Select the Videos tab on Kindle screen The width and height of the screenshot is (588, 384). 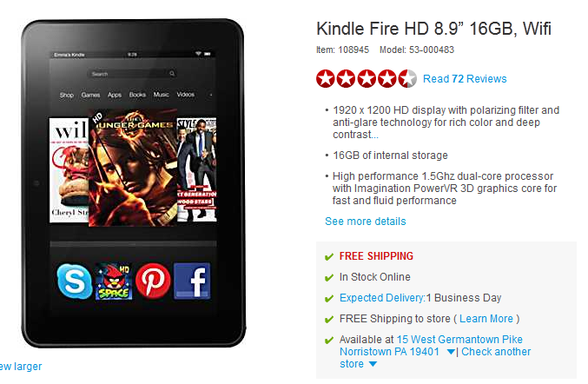[x=186, y=95]
